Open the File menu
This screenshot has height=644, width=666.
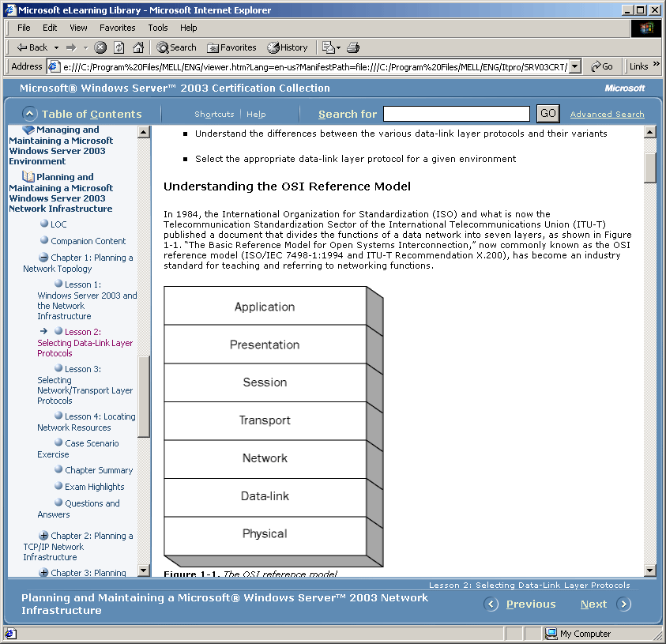(24, 28)
